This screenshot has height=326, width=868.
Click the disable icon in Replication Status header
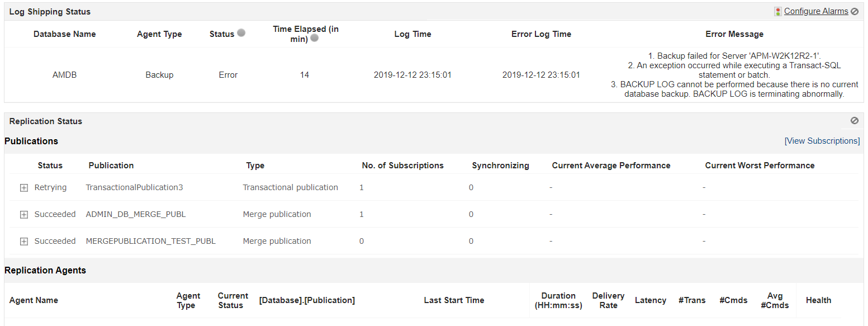click(855, 120)
